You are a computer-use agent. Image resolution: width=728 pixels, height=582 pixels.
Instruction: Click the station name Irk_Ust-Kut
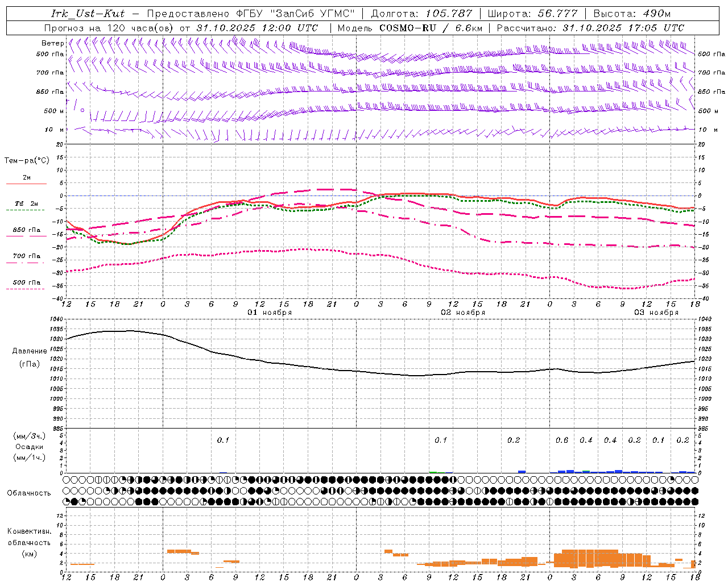coord(88,14)
